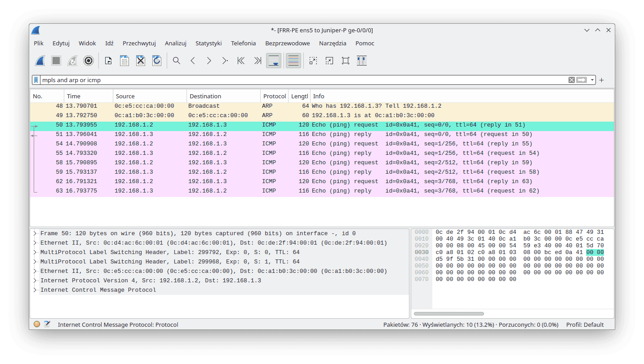
Task: Open the Statystyki menu
Action: point(209,43)
